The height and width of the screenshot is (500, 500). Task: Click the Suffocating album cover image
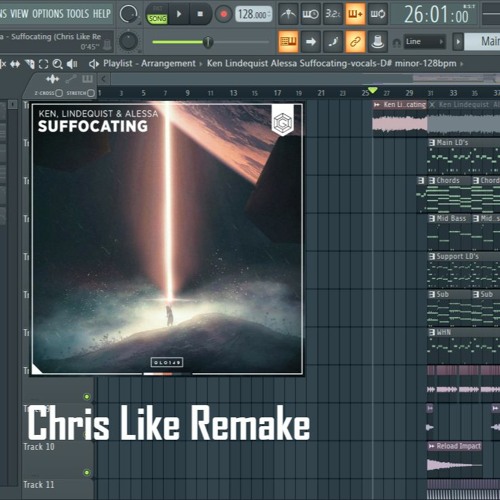167,239
